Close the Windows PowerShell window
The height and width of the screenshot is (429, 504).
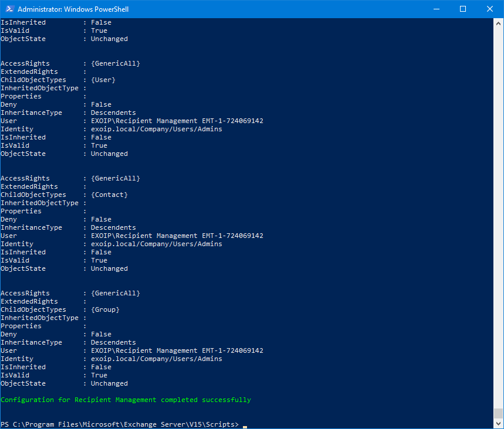point(490,9)
